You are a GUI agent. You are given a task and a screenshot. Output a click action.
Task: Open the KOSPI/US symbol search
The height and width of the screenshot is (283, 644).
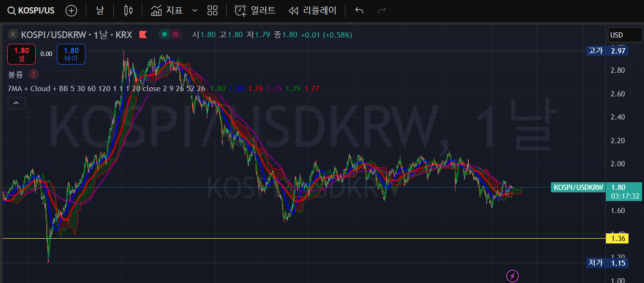click(x=32, y=11)
